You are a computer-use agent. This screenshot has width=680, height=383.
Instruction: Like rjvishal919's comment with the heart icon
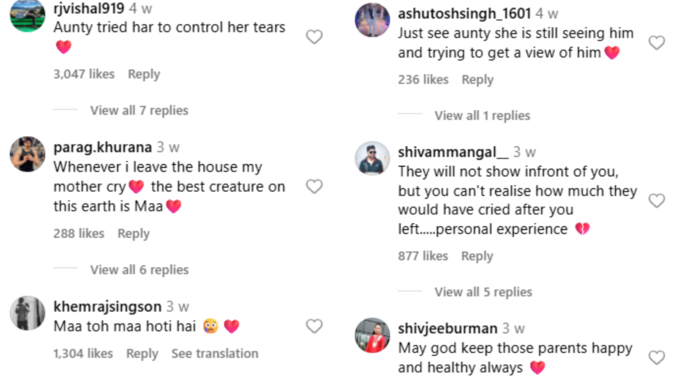[x=314, y=37]
